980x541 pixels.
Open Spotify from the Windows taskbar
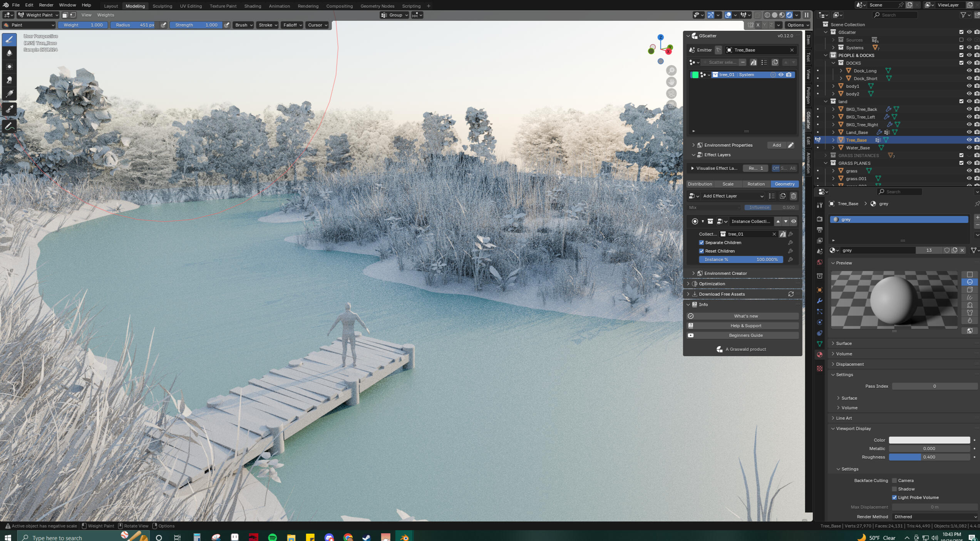point(272,537)
